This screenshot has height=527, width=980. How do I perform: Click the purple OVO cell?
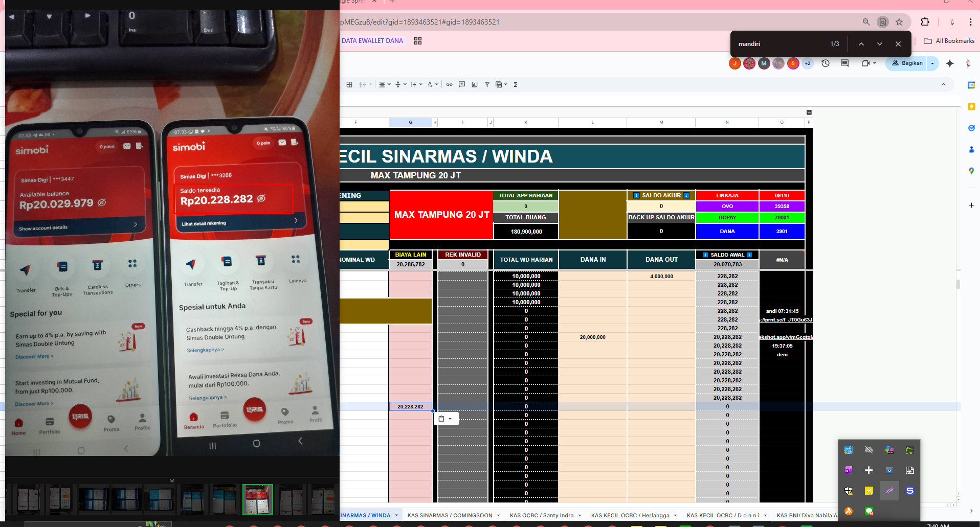727,207
